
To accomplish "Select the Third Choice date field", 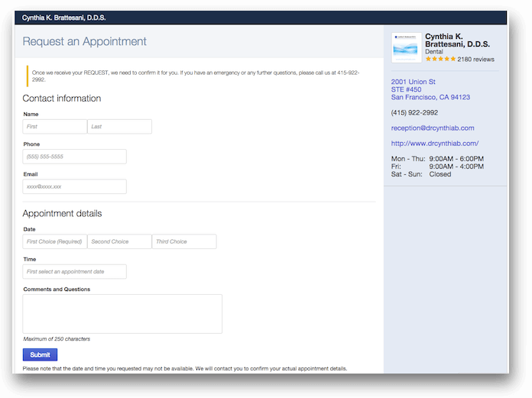I will [184, 241].
